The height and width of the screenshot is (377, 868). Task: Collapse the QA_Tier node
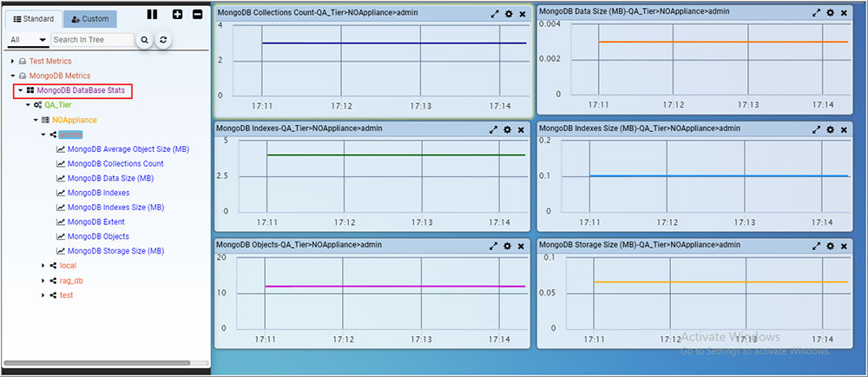[x=28, y=104]
